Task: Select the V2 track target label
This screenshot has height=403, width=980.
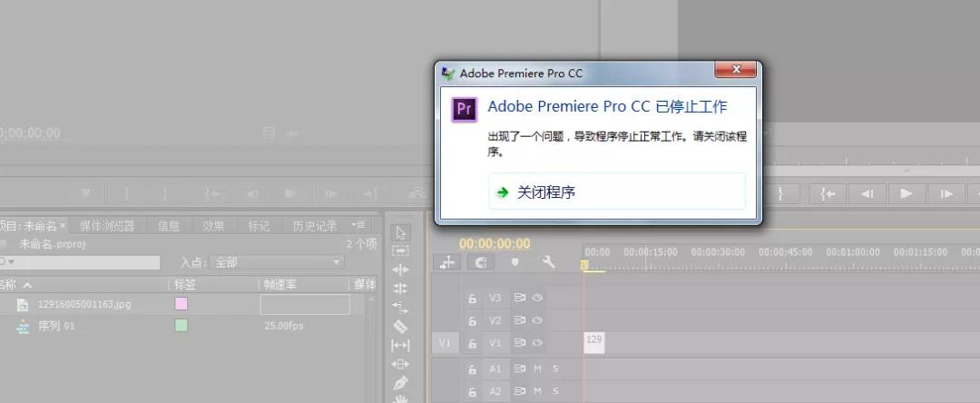Action: tap(495, 320)
